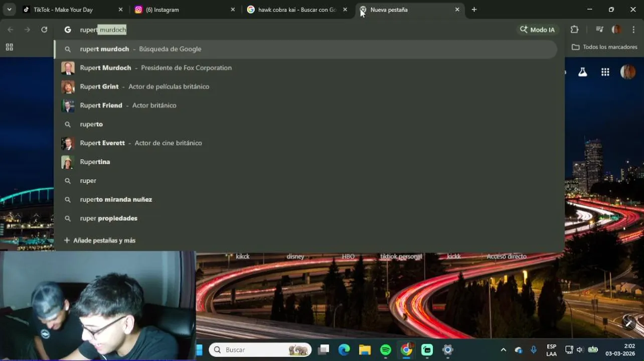Click Rupert Everett thumbnail photo

click(68, 143)
